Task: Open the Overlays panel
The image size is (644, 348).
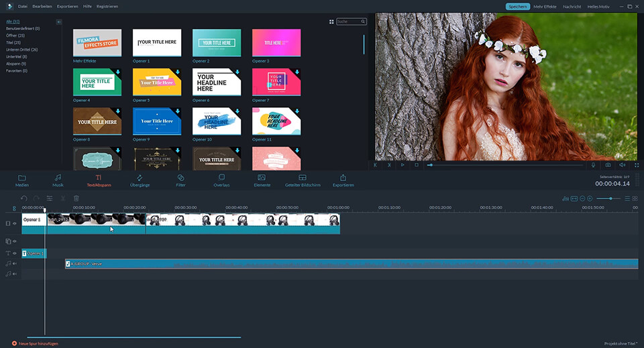Action: (x=221, y=180)
